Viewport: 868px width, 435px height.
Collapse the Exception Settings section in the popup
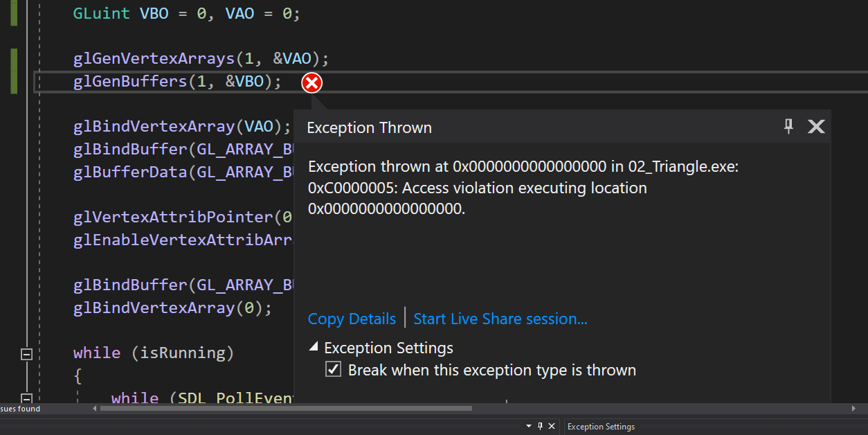tap(313, 346)
